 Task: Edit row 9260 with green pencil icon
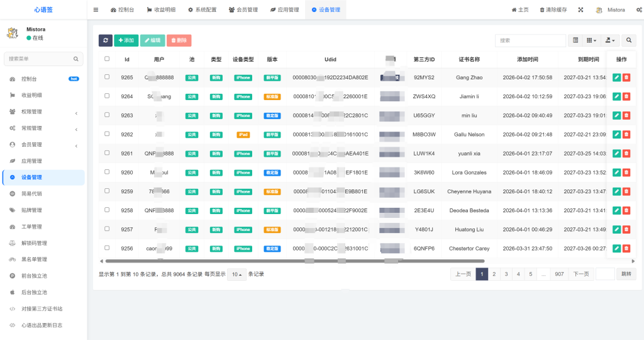coord(616,173)
